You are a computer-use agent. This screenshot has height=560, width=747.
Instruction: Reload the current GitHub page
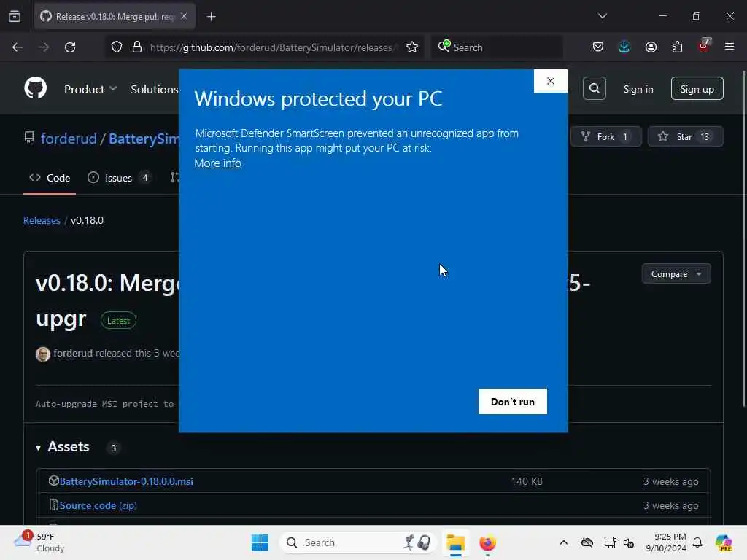[x=70, y=47]
